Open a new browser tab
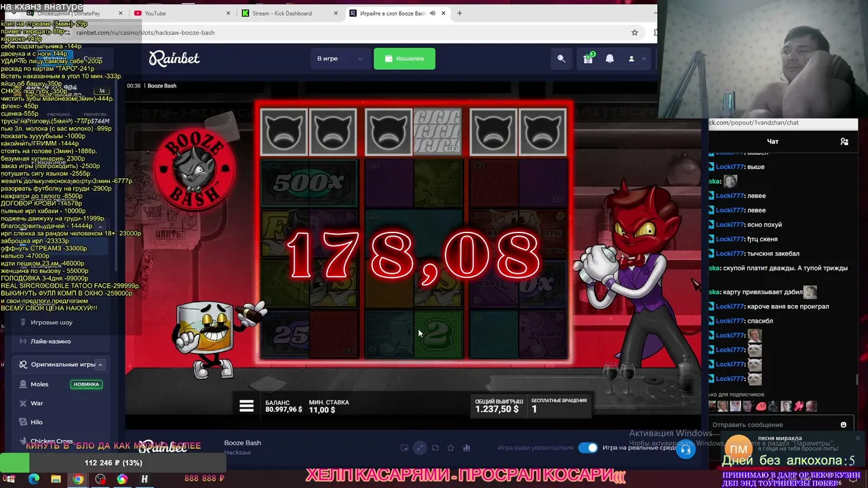Viewport: 868px width, 488px height. tap(460, 13)
